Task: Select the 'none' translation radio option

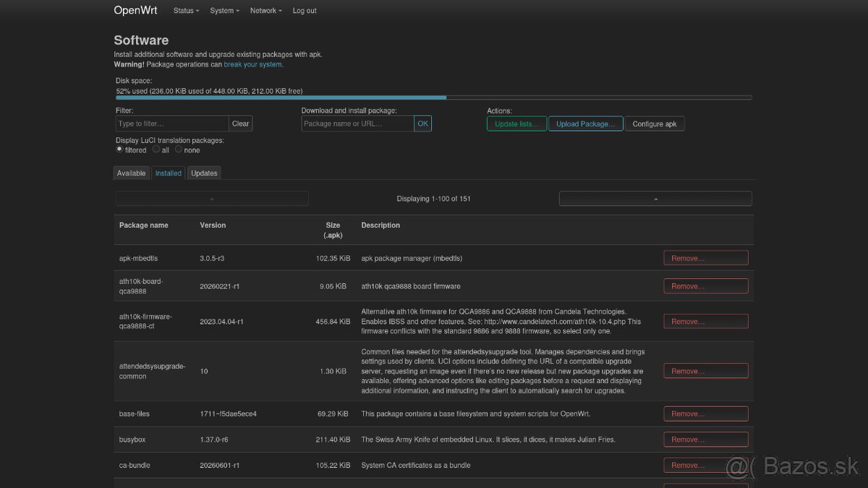Action: 179,150
